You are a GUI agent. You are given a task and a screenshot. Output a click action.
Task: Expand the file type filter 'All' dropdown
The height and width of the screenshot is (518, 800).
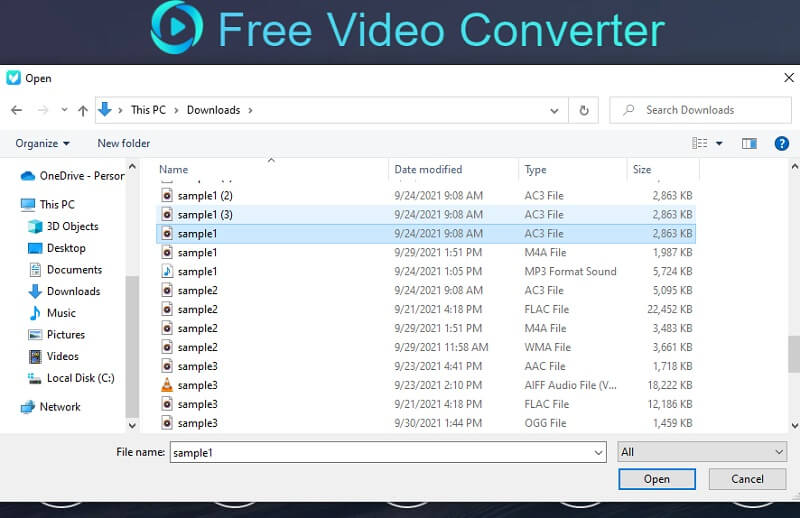pos(701,452)
